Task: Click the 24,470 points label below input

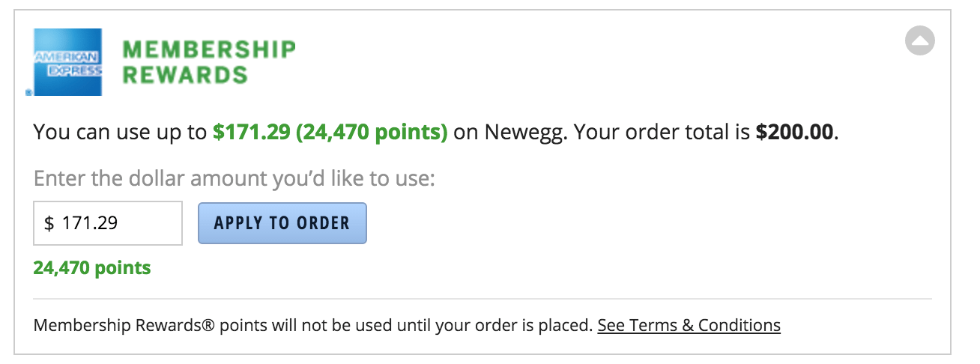Action: pos(92,268)
